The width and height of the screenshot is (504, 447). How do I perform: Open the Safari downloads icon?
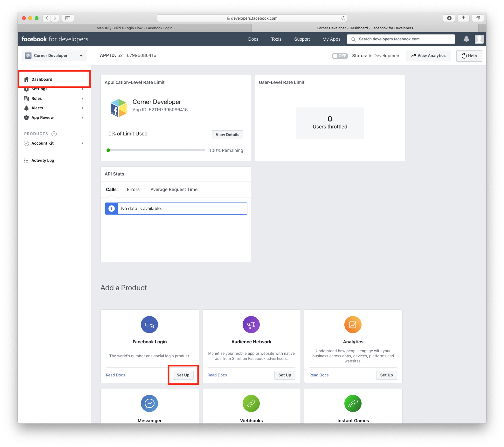pos(449,18)
